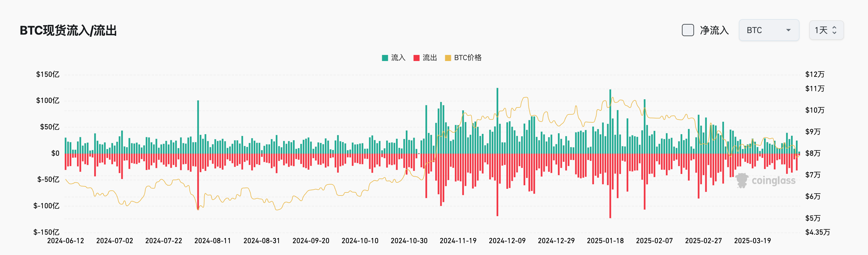
Task: Click the 2025-01-18 x-axis date label
Action: pyautogui.click(x=605, y=241)
